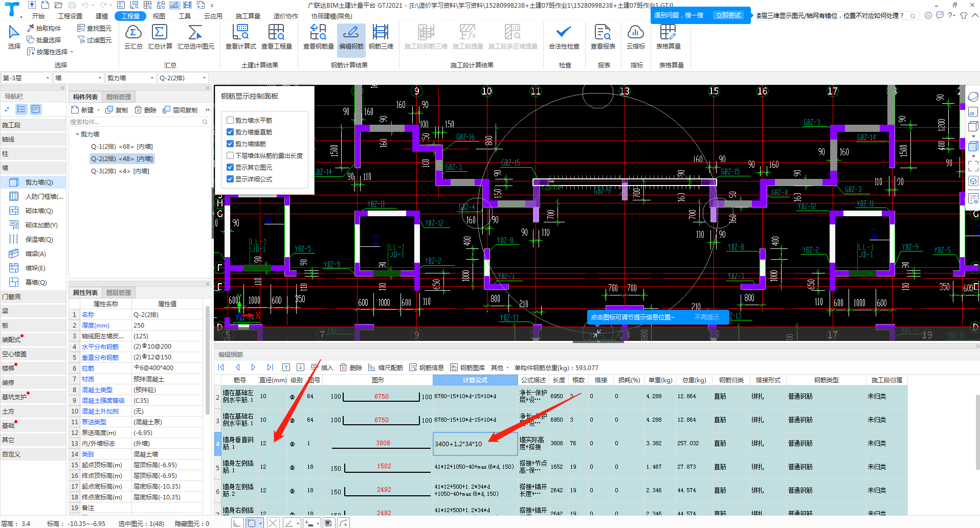
Task: Expand the 新建 dropdown arrow
Action: (98, 110)
